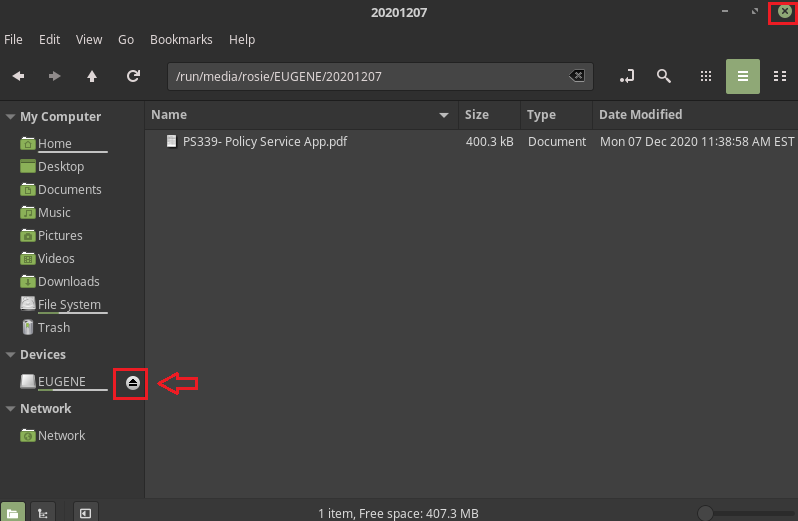
Task: Collapse the Devices section
Action: tap(10, 355)
